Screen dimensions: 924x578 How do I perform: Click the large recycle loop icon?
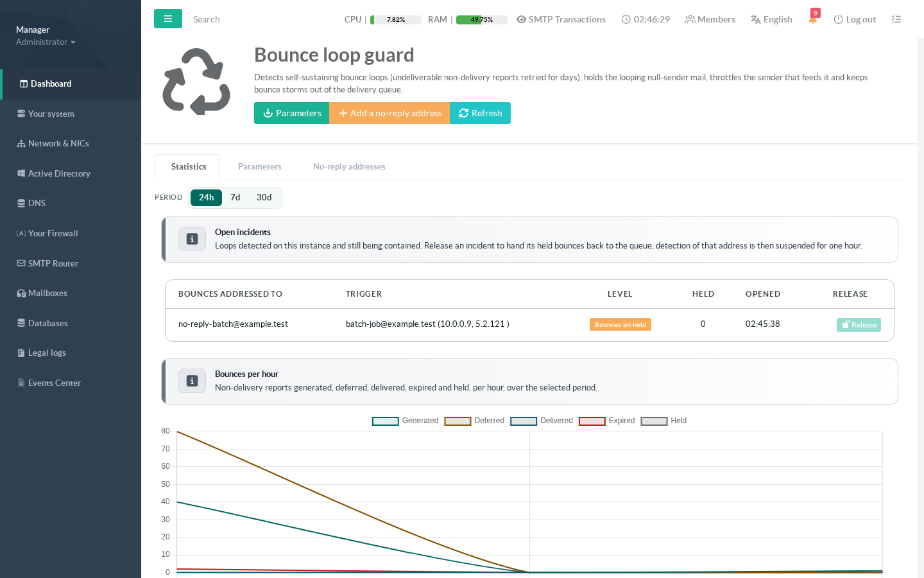(x=196, y=82)
